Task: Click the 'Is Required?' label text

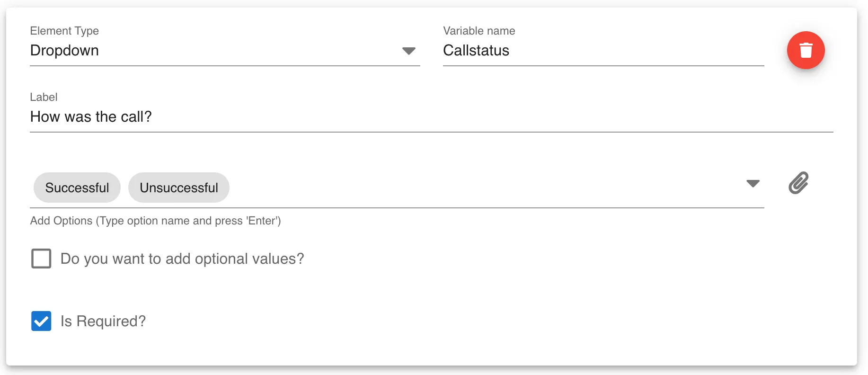Action: point(103,321)
